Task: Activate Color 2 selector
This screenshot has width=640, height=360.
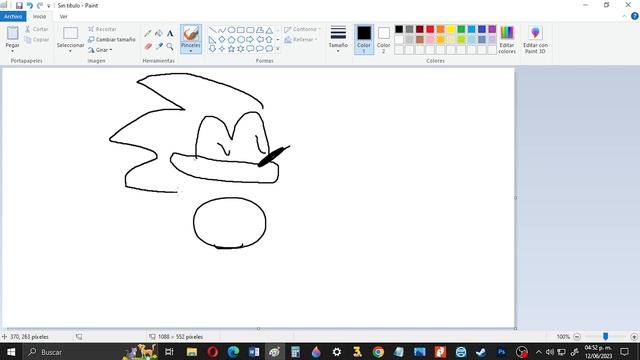Action: coord(384,40)
